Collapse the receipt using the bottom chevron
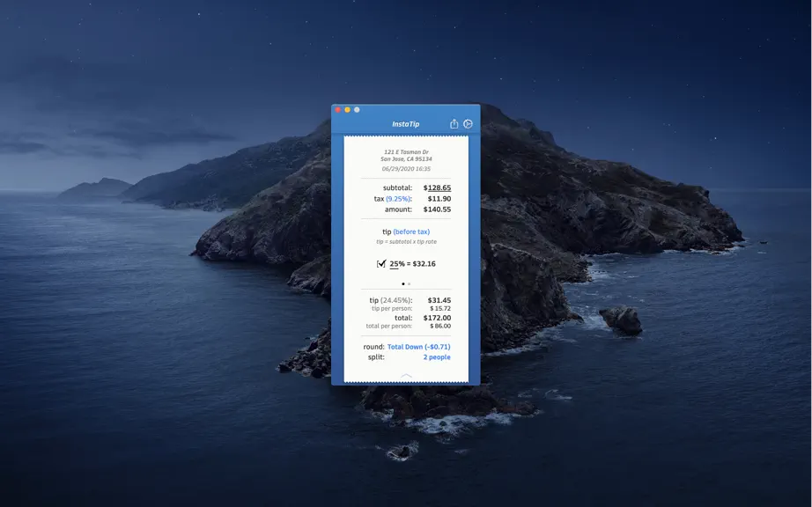812x507 pixels. point(406,376)
